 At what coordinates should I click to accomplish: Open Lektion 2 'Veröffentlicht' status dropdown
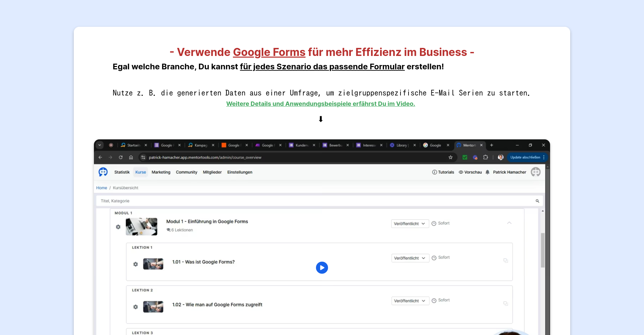point(410,301)
